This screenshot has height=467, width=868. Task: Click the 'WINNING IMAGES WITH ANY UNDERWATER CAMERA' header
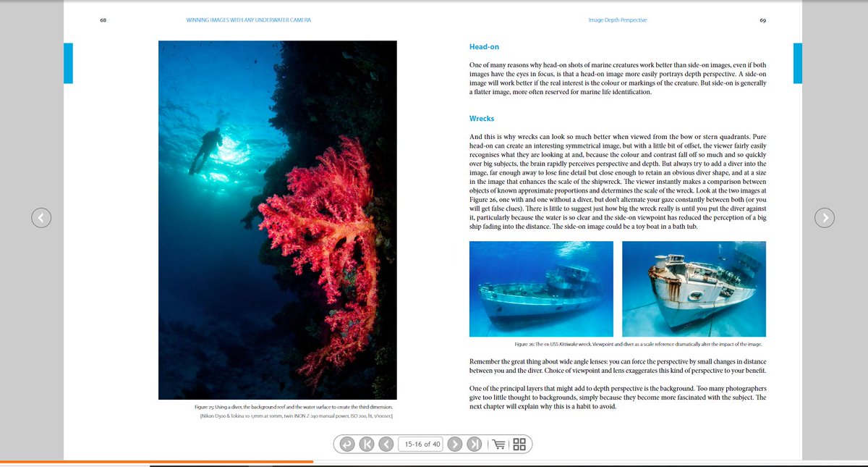pos(249,20)
